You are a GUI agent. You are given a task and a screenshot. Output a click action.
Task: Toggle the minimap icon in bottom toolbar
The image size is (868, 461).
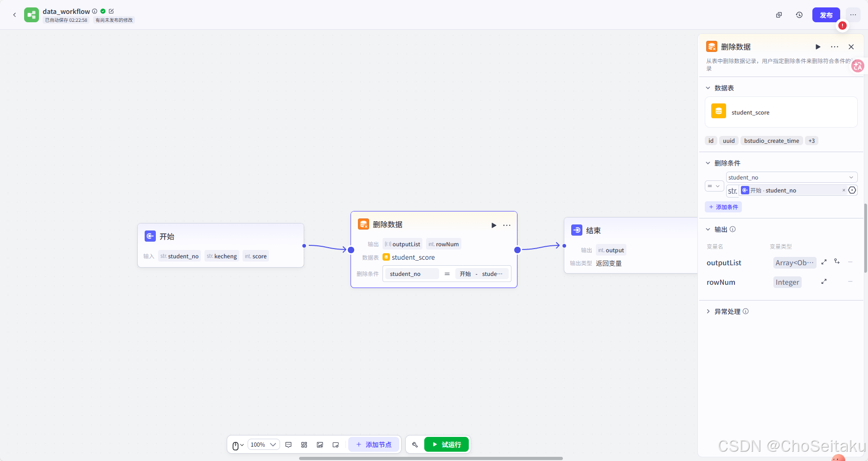[x=336, y=445]
